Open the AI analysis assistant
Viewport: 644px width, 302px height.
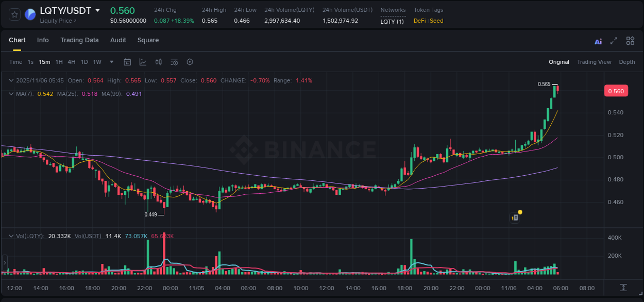(x=598, y=40)
